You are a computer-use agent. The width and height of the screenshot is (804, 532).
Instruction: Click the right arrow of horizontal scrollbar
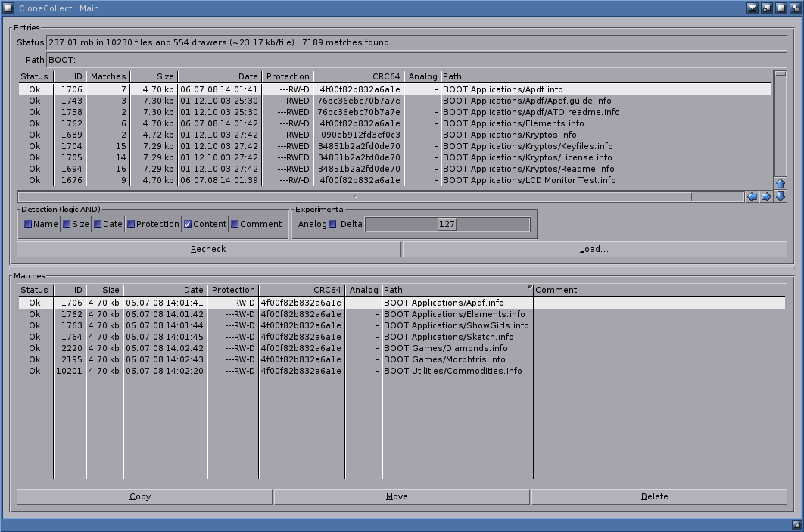(766, 197)
